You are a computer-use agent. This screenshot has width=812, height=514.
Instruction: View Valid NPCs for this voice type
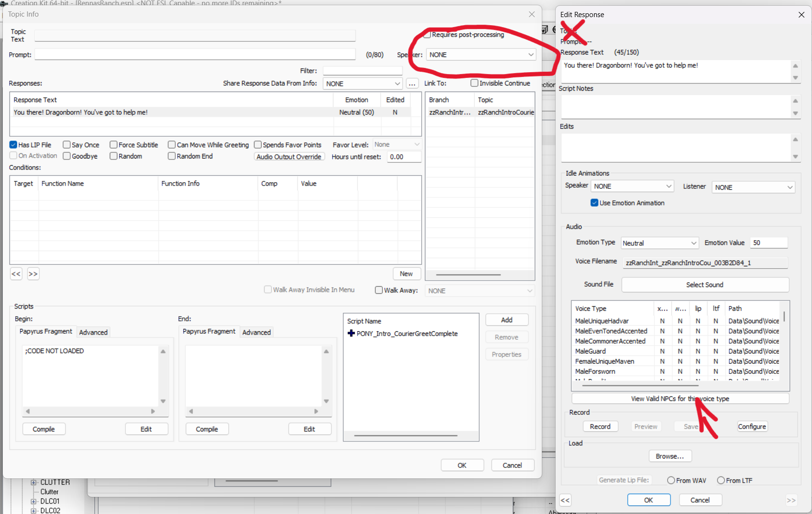[680, 399]
